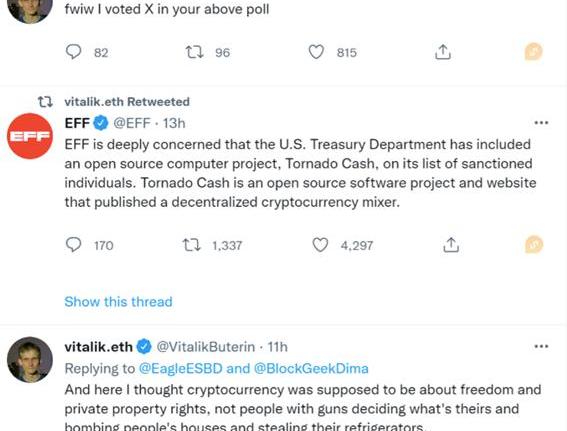Like the tweet with 815 likes
This screenshot has width=567, height=431.
tap(316, 52)
